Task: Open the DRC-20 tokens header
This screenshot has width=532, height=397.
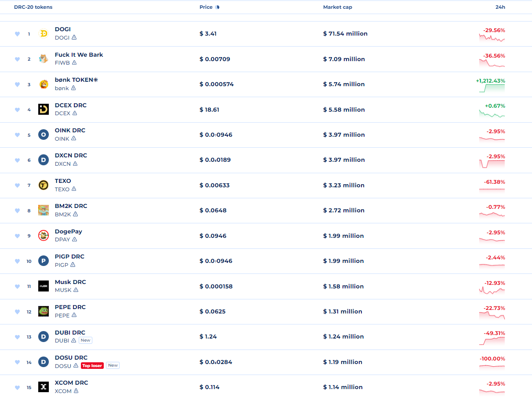Action: 33,7
